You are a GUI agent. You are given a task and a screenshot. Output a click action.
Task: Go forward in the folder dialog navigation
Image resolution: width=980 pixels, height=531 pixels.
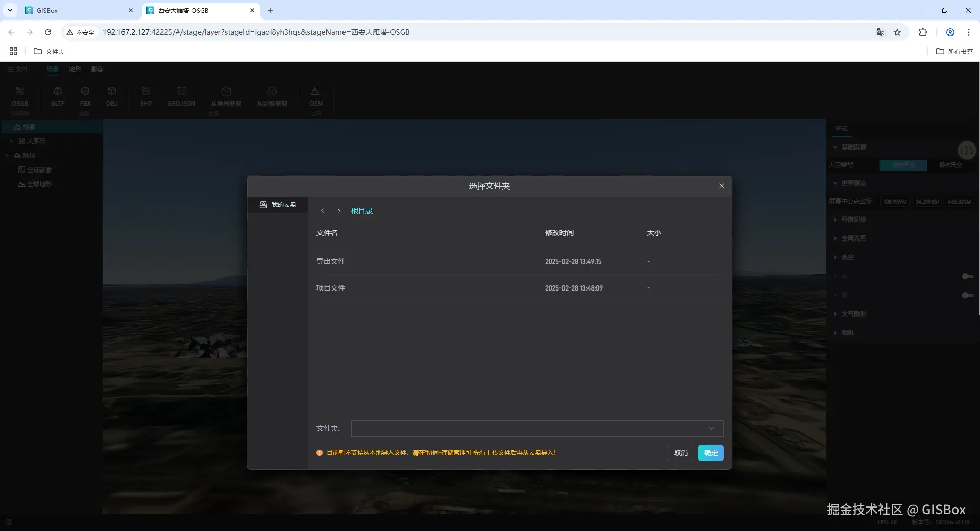point(338,211)
